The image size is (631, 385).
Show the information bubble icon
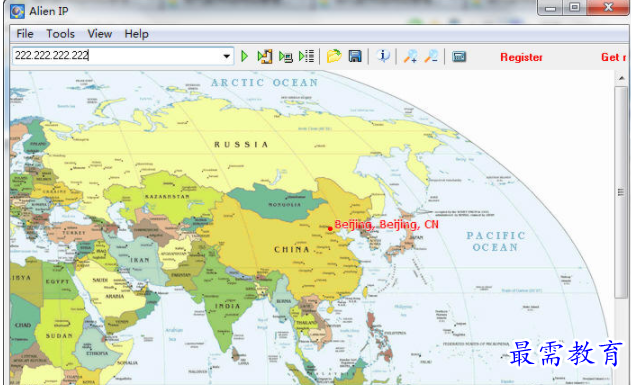(383, 56)
